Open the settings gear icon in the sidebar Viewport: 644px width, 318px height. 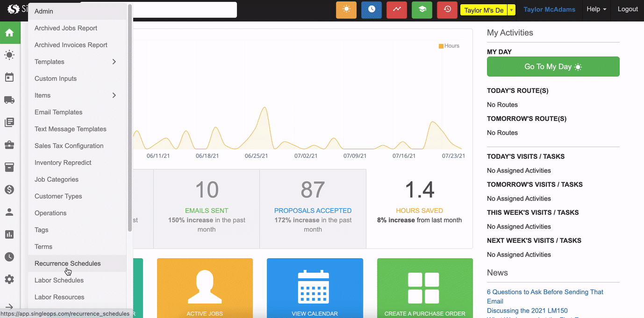[x=9, y=279]
